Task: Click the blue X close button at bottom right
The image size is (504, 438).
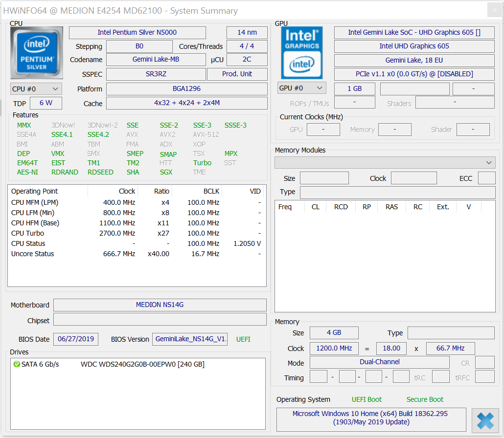Action: [485, 420]
